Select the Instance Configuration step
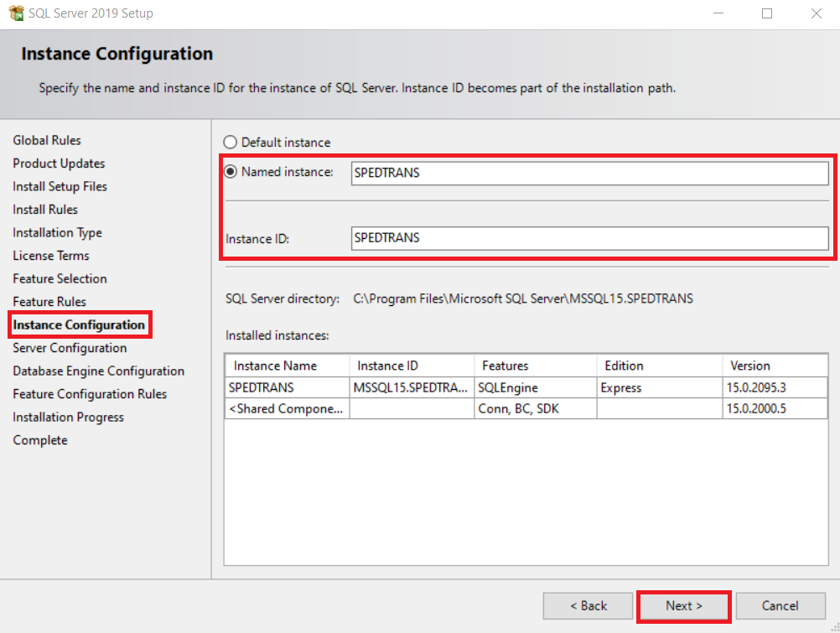The height and width of the screenshot is (633, 840). pyautogui.click(x=79, y=324)
